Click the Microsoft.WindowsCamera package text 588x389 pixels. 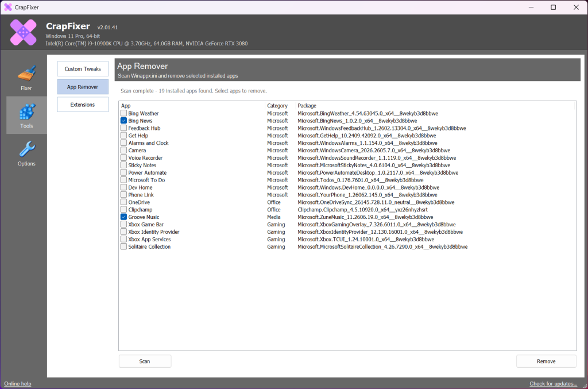click(x=373, y=151)
